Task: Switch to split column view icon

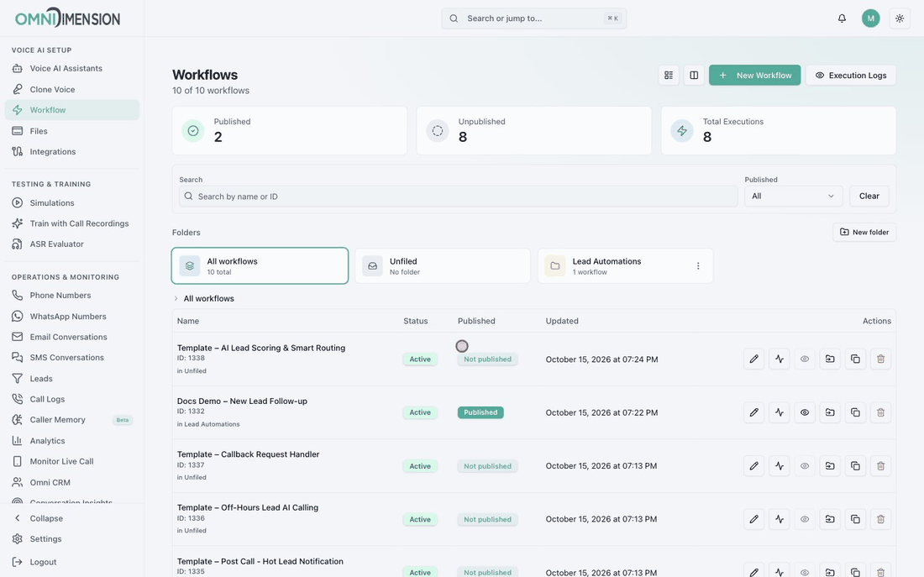Action: pyautogui.click(x=694, y=75)
